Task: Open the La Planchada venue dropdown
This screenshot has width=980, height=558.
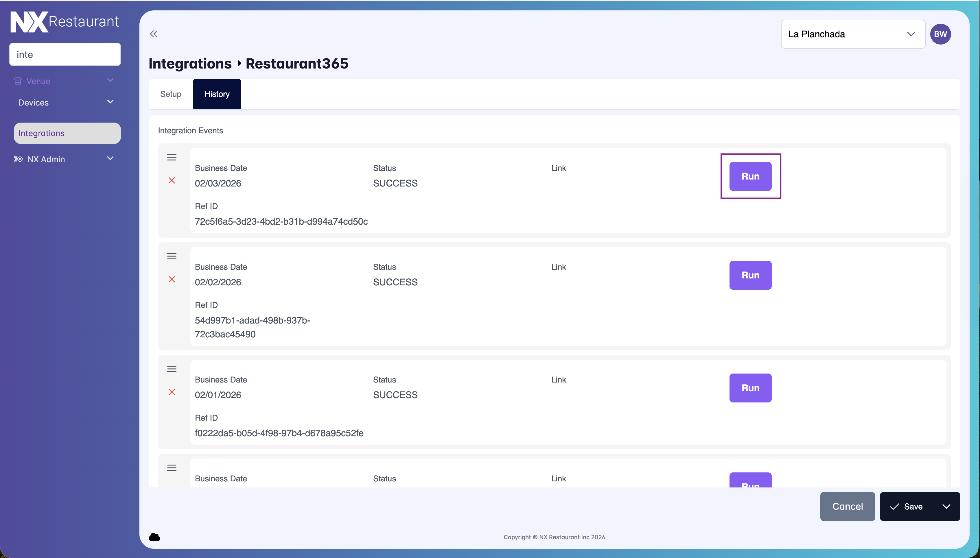Action: pos(852,34)
